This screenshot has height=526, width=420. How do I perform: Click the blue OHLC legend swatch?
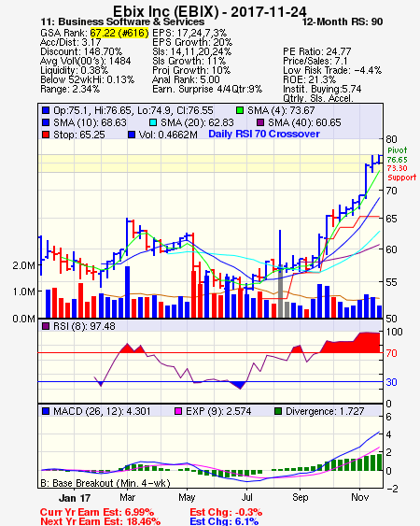click(x=46, y=110)
